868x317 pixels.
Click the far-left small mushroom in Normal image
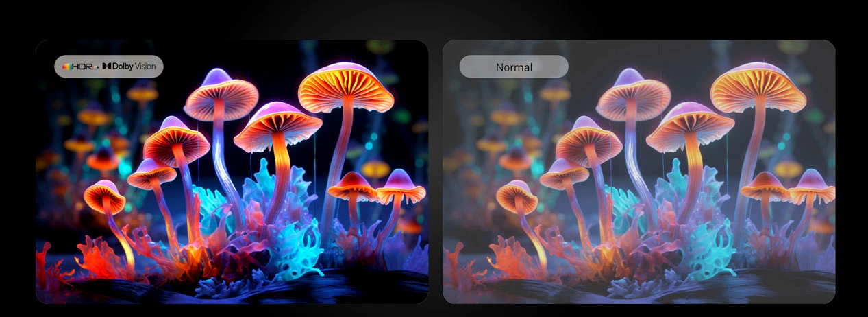pyautogui.click(x=517, y=196)
